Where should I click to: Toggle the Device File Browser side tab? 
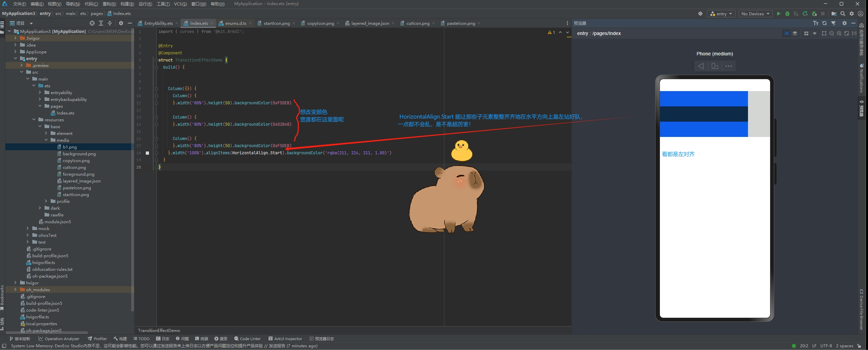(861, 310)
